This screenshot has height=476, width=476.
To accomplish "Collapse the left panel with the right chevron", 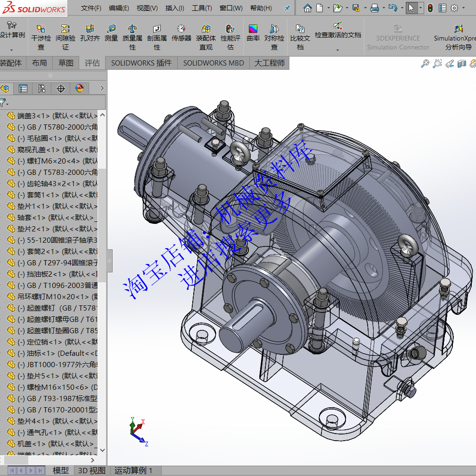I will [102, 88].
